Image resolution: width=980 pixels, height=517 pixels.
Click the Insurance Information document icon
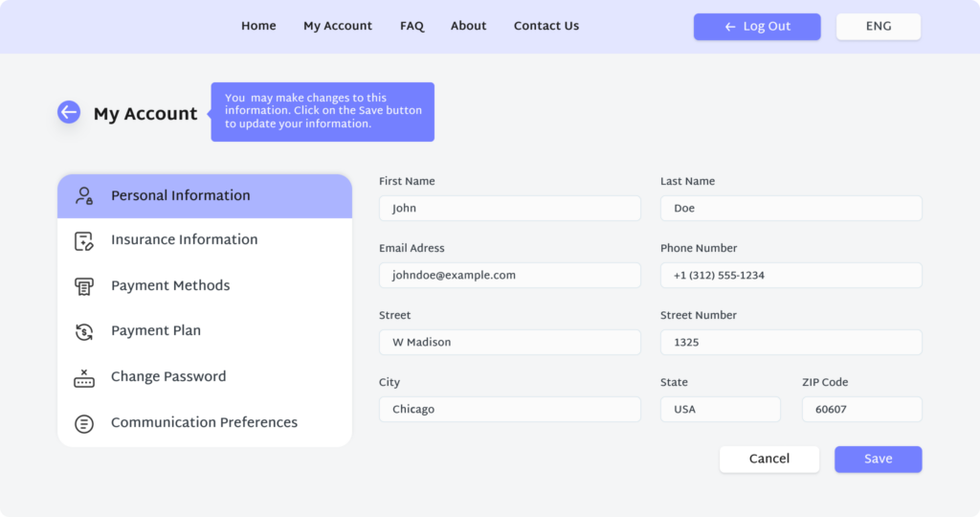click(84, 241)
